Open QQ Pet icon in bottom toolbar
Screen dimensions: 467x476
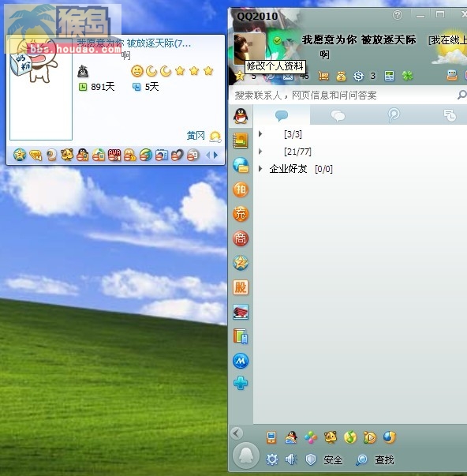tap(331, 437)
